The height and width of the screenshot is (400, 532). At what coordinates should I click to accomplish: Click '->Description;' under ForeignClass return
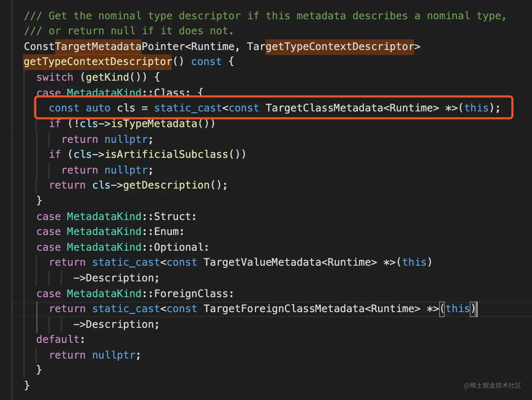[116, 324]
